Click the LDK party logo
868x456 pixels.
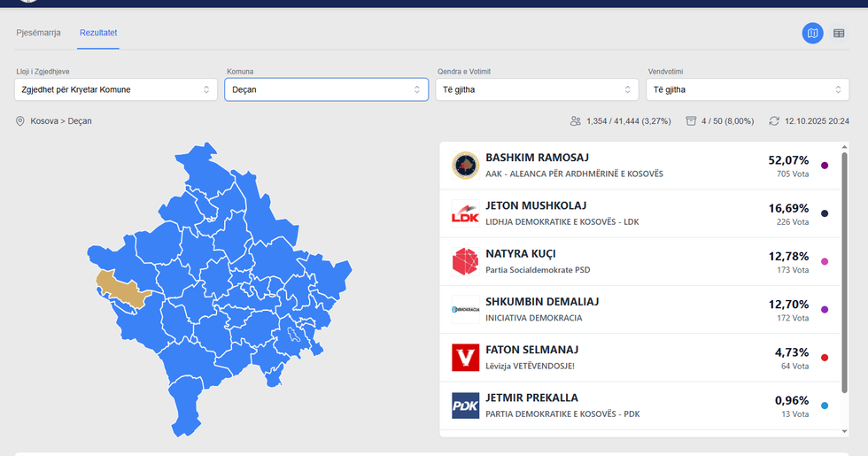(x=465, y=213)
